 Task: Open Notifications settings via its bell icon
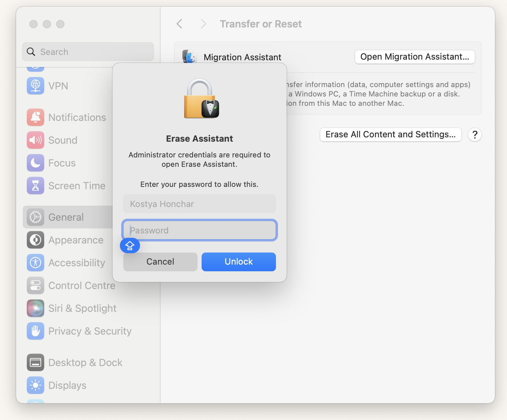point(35,117)
